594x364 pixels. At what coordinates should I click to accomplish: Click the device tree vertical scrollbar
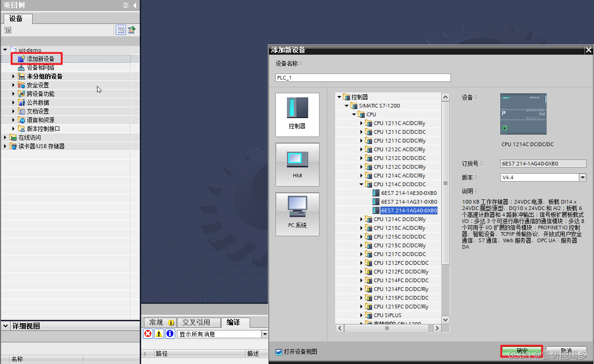click(445, 183)
